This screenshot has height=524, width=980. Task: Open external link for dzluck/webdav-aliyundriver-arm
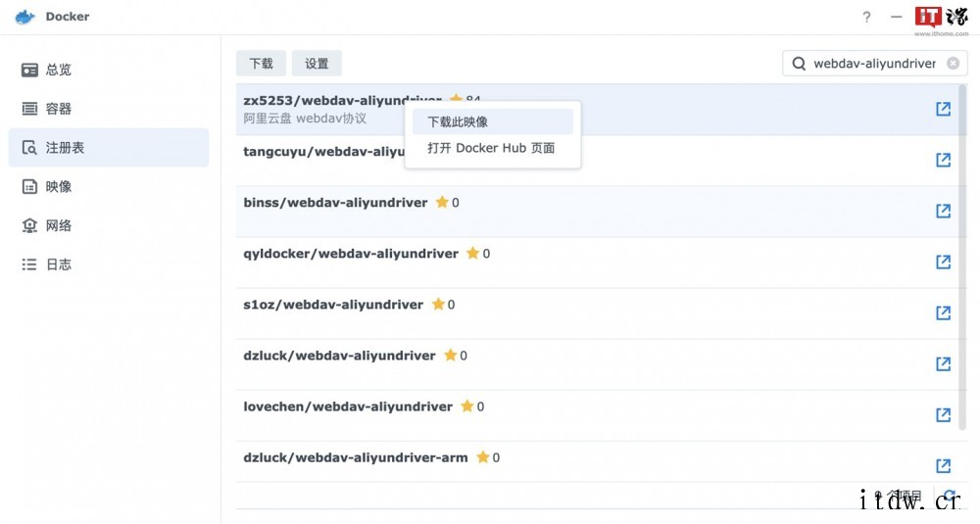[943, 466]
